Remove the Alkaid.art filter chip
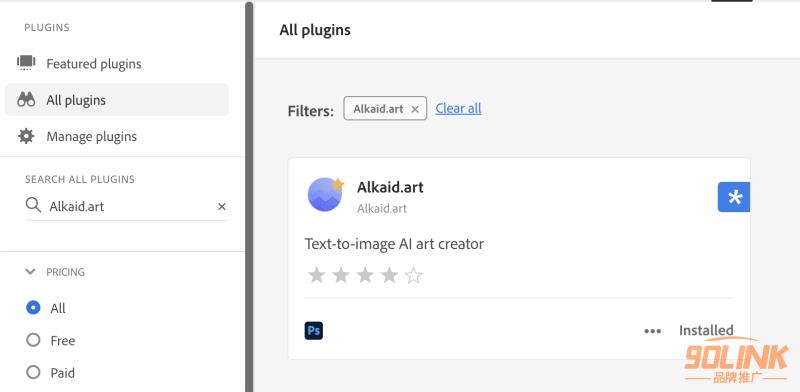This screenshot has width=800, height=392. 415,109
